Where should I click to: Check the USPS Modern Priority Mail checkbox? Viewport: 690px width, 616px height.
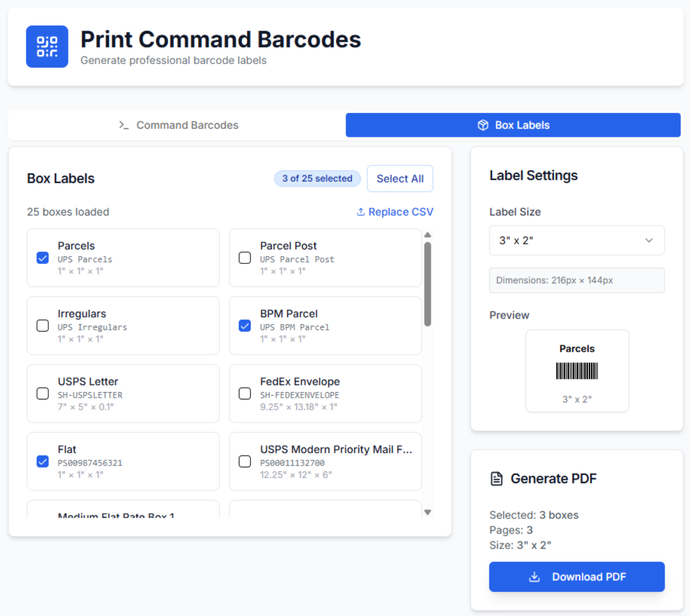tap(245, 461)
